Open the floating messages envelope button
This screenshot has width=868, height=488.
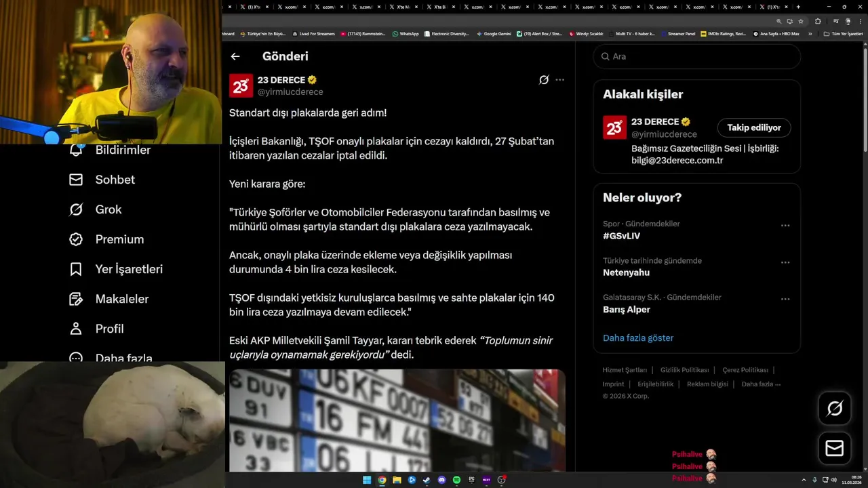pos(835,449)
